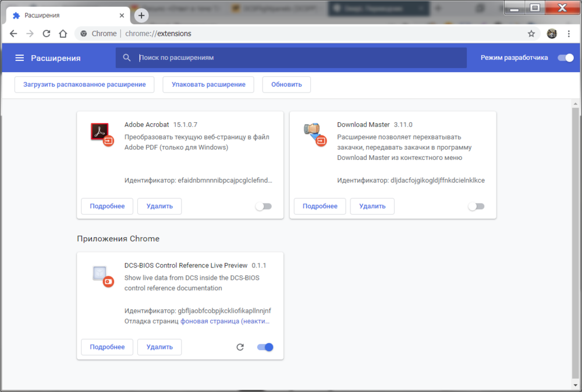Viewport: 582px width, 392px height.
Task: Bookmark this page with the star icon
Action: [531, 34]
